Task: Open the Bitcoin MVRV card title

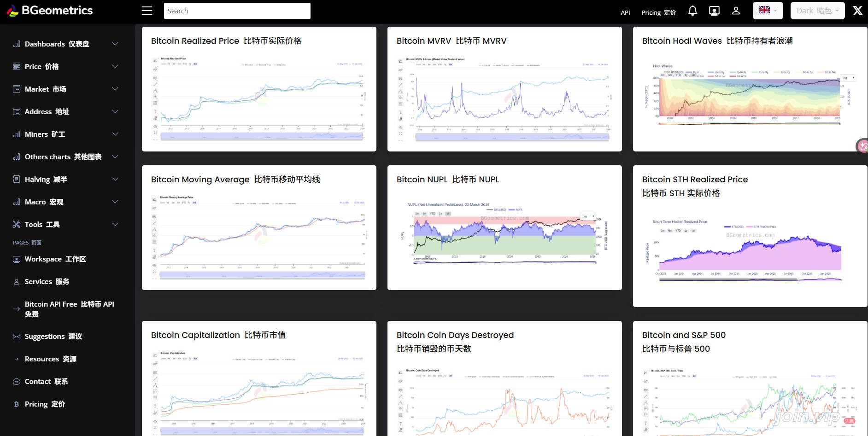Action: (x=452, y=41)
